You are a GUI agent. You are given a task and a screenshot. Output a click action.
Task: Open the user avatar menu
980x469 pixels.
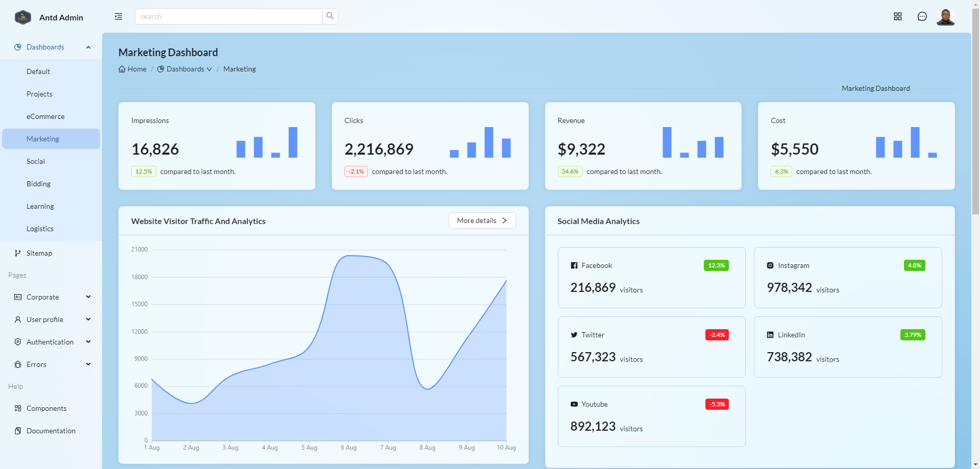point(946,16)
